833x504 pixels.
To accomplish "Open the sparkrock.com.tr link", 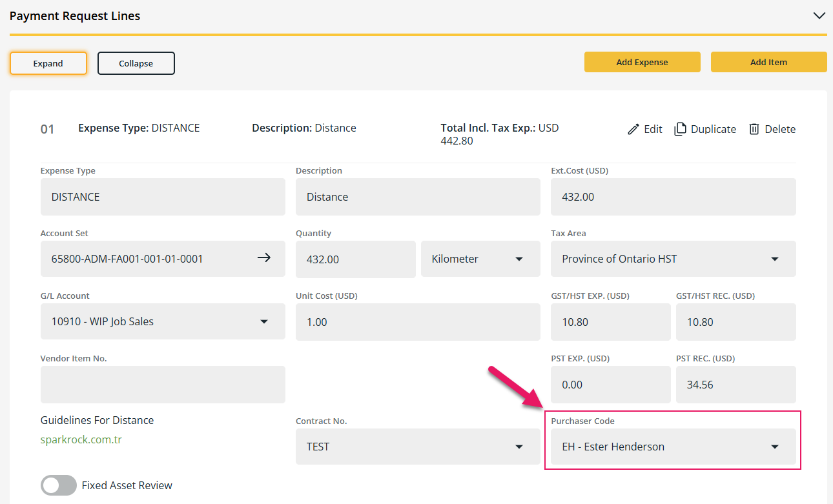I will 81,439.
